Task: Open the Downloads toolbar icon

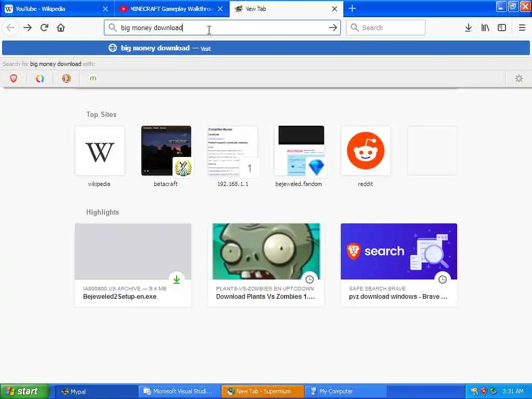Action: coord(468,28)
